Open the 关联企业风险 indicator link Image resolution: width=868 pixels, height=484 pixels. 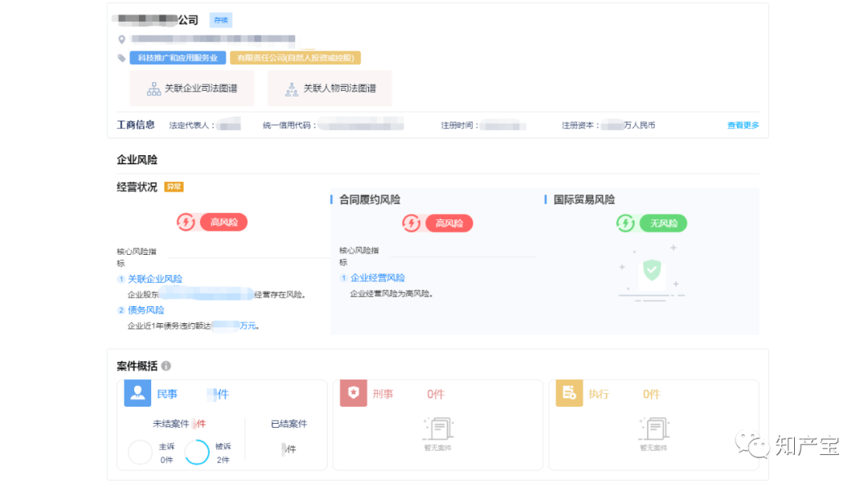155,279
